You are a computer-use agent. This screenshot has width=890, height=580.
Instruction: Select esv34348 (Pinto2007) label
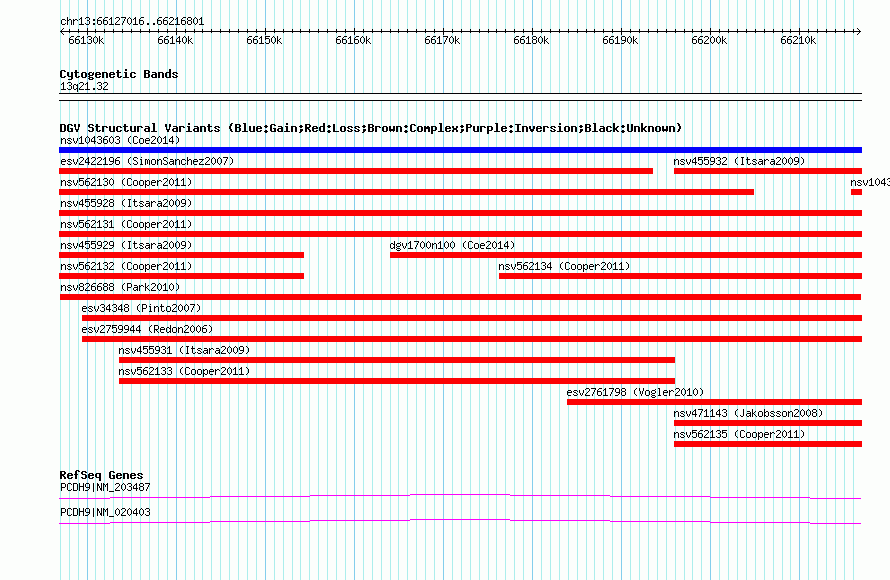tap(141, 308)
